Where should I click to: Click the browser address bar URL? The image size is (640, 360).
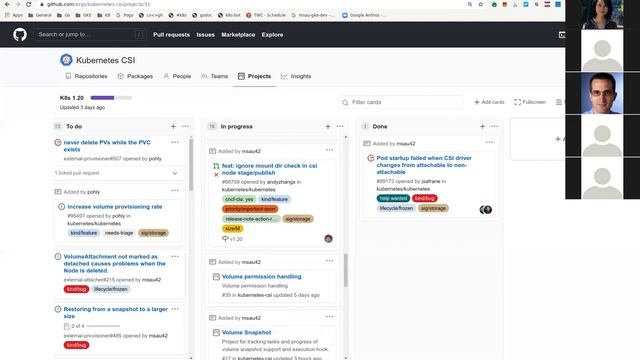click(x=98, y=4)
